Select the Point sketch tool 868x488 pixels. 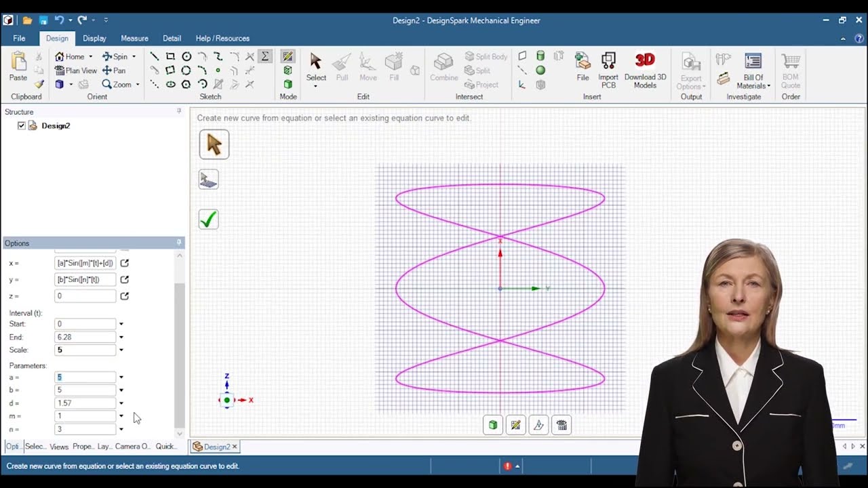(218, 70)
